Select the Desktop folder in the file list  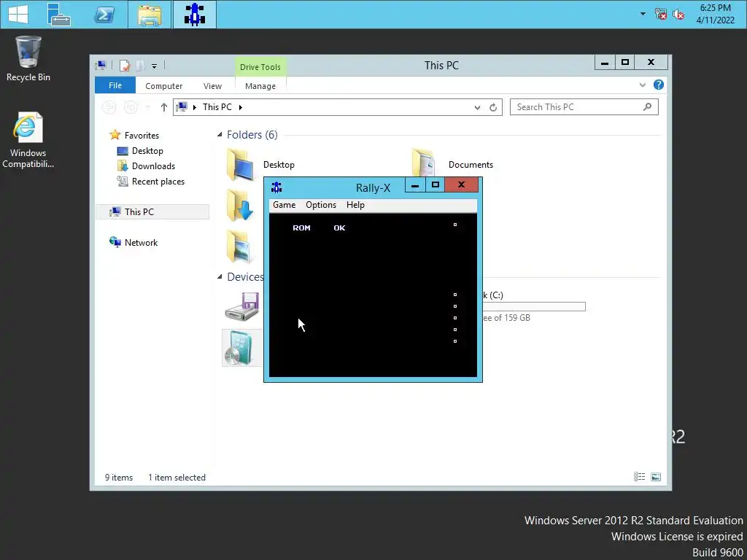click(x=260, y=165)
